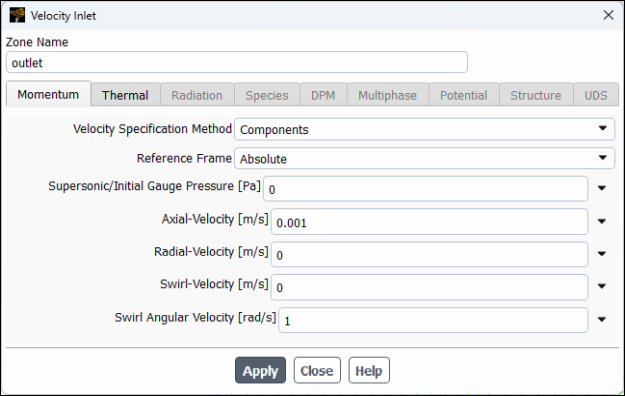Click the Supersonic/Initial Gauge Pressure input field
Viewport: 625px width, 396px height.
[425, 189]
